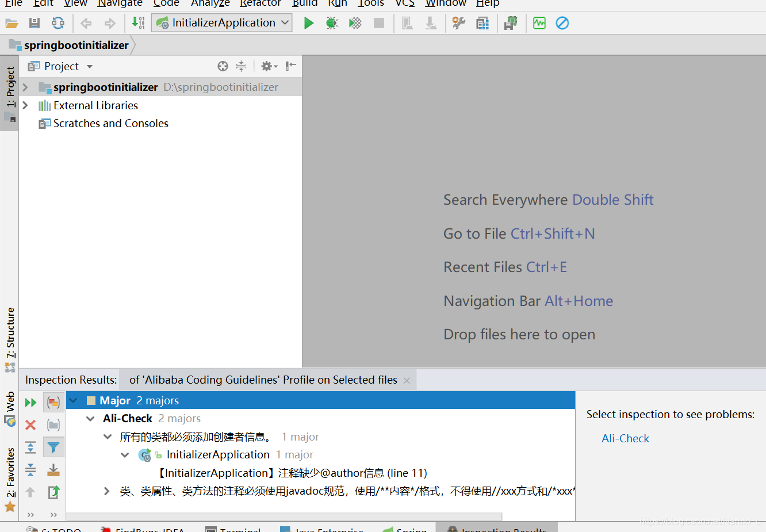
Task: Click the blue close inspection circle-slash icon
Action: click(x=562, y=23)
